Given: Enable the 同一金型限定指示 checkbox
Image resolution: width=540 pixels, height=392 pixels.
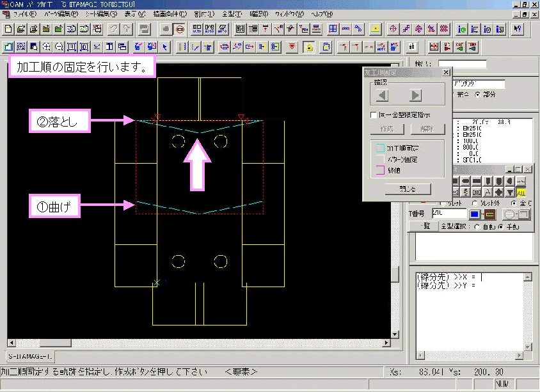Looking at the screenshot, I should click(373, 114).
